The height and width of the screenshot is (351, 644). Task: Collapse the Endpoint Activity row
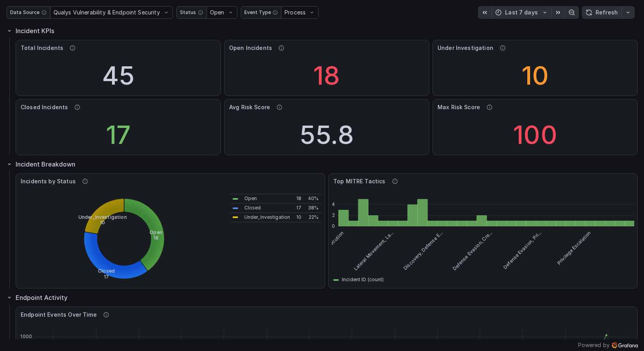coord(9,298)
